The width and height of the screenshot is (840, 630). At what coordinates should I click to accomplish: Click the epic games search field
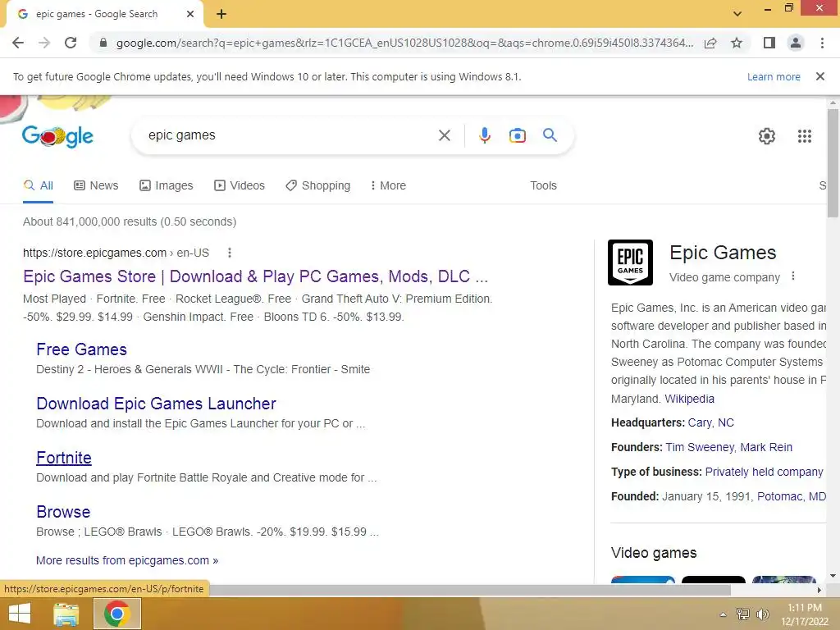click(290, 135)
